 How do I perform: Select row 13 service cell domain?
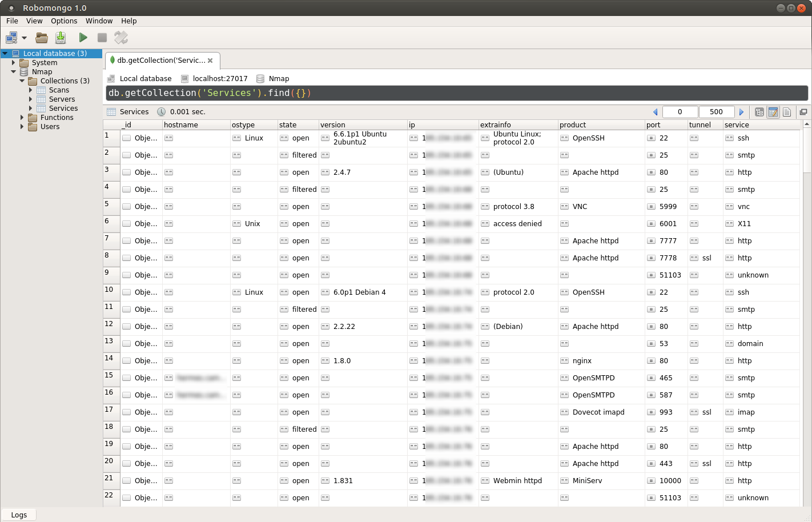coord(761,344)
